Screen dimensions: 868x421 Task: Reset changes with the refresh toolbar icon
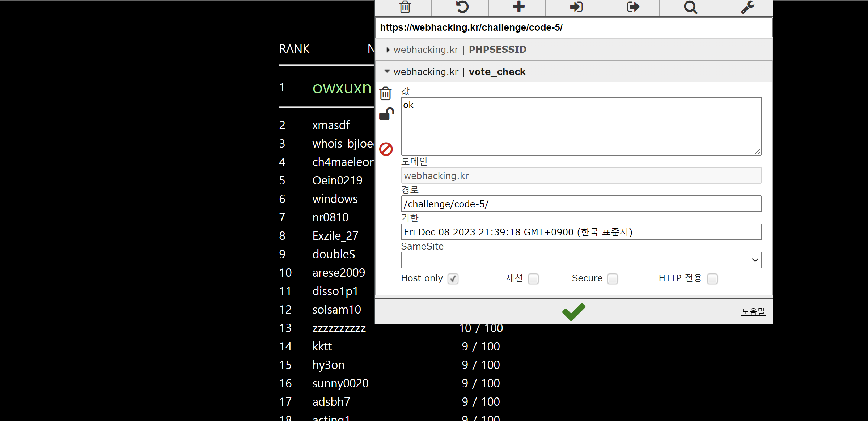click(461, 7)
